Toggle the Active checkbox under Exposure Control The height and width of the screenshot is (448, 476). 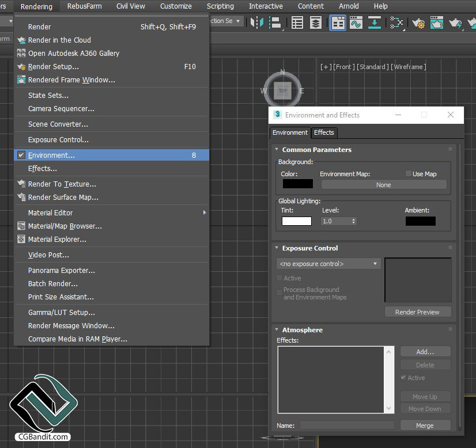[279, 278]
